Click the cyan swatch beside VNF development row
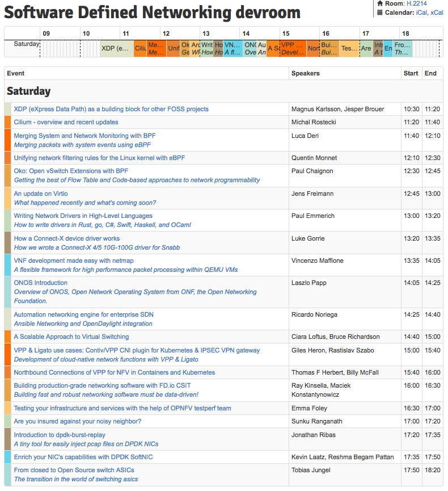The width and height of the screenshot is (448, 491). pos(8,265)
